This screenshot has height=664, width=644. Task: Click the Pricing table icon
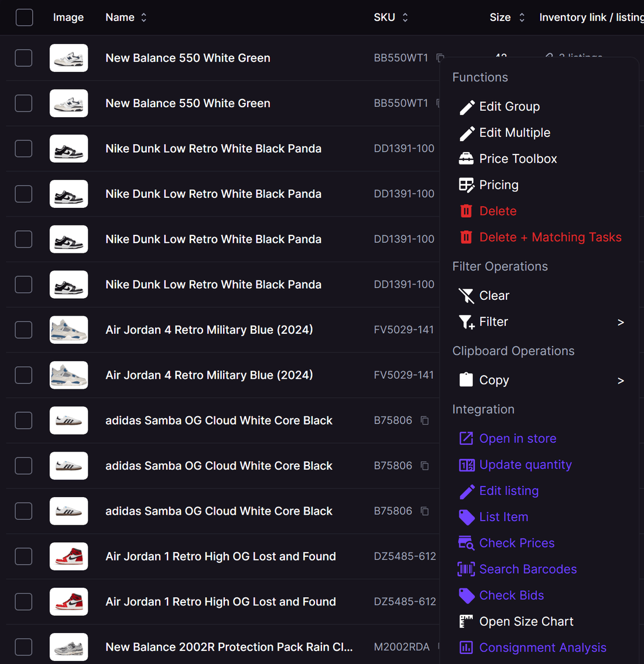coord(467,185)
